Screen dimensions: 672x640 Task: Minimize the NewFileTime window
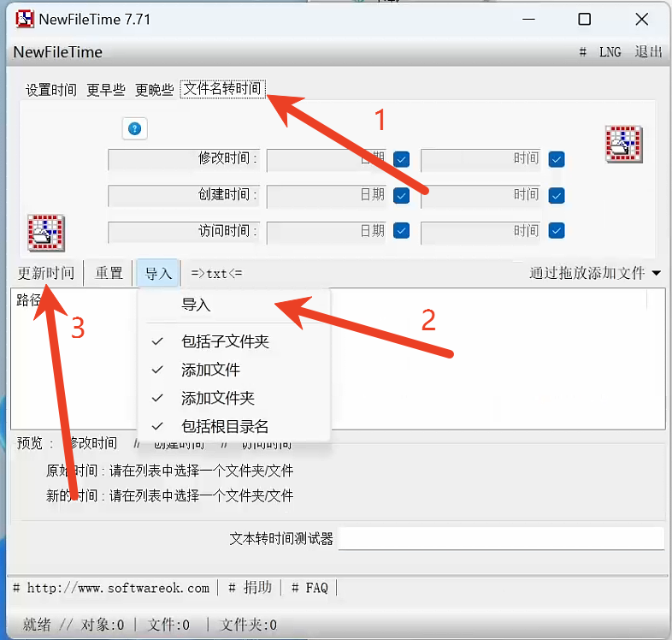[528, 20]
